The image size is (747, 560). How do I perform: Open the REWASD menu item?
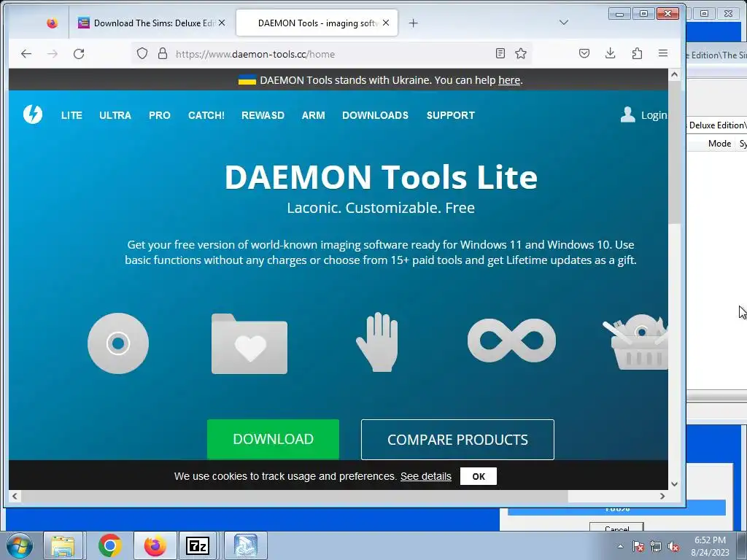[263, 115]
